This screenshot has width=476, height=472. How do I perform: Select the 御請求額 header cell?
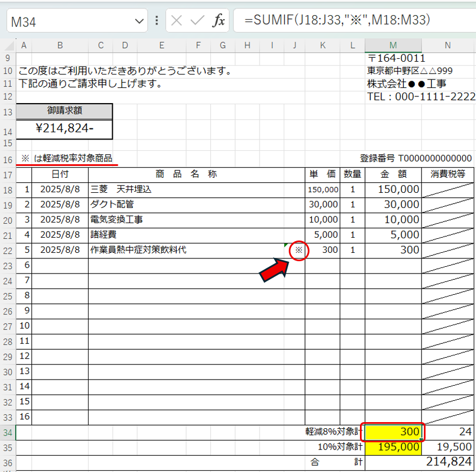(64, 111)
